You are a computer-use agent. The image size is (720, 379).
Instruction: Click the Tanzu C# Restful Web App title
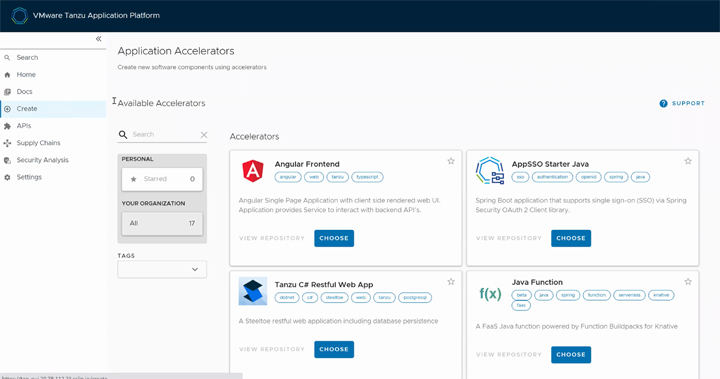pos(324,285)
